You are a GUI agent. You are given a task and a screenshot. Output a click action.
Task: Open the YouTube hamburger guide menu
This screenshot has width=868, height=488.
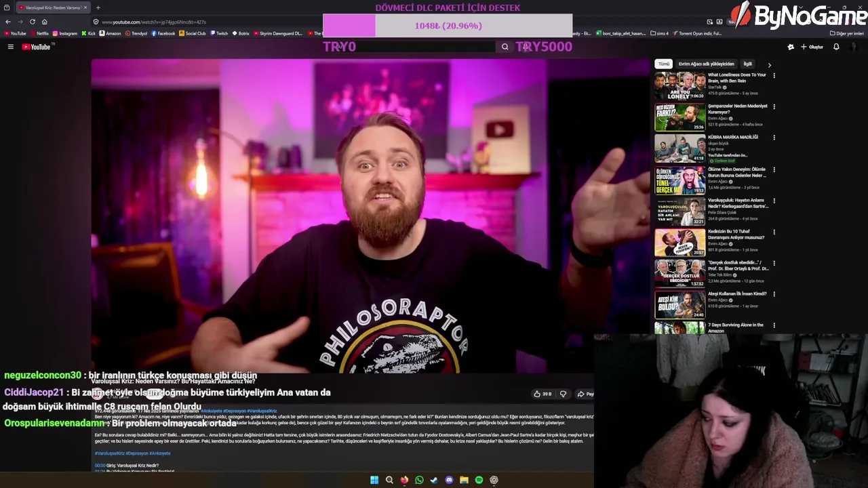(11, 47)
